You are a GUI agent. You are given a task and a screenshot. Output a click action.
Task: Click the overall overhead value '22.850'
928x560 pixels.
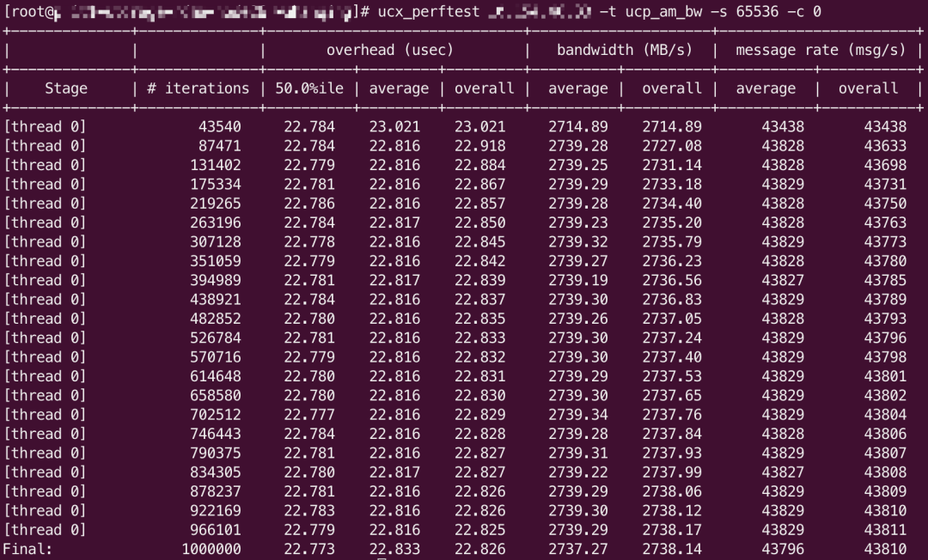point(480,223)
